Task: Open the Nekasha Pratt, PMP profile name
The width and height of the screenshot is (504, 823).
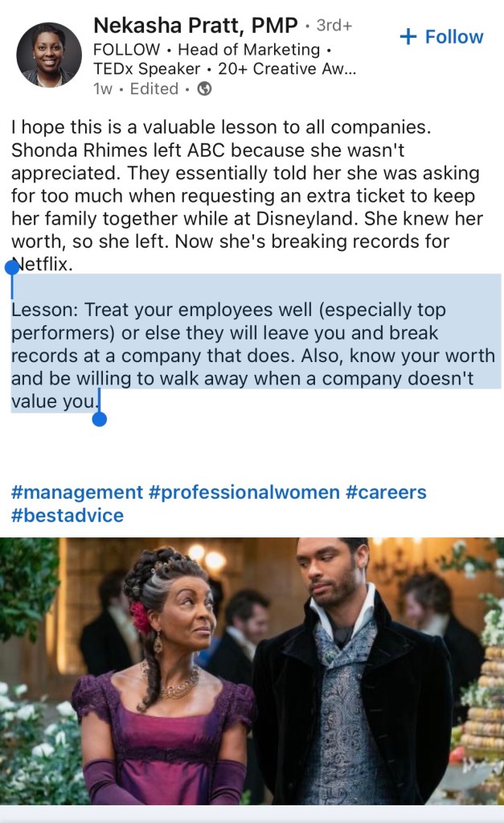Action: tap(195, 26)
